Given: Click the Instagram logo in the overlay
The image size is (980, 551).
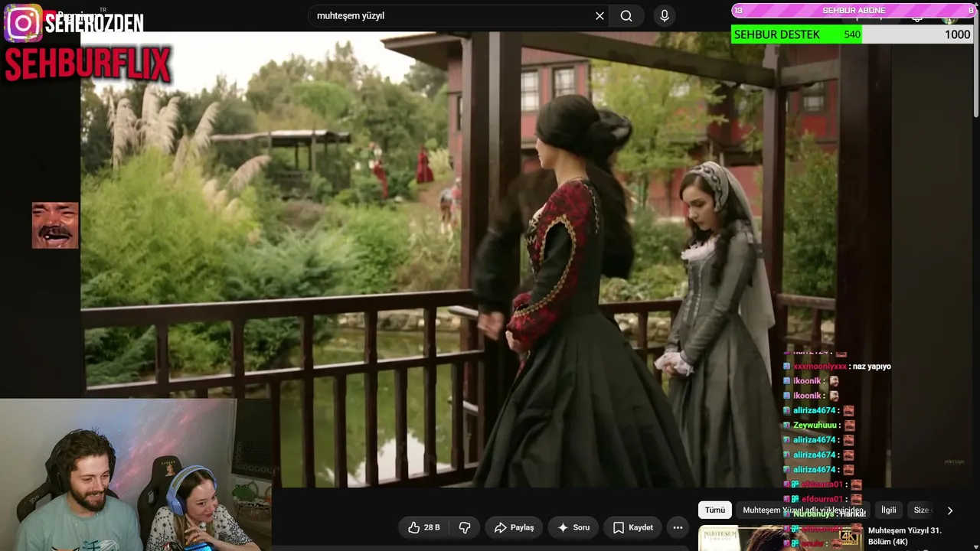Looking at the screenshot, I should pos(23,23).
